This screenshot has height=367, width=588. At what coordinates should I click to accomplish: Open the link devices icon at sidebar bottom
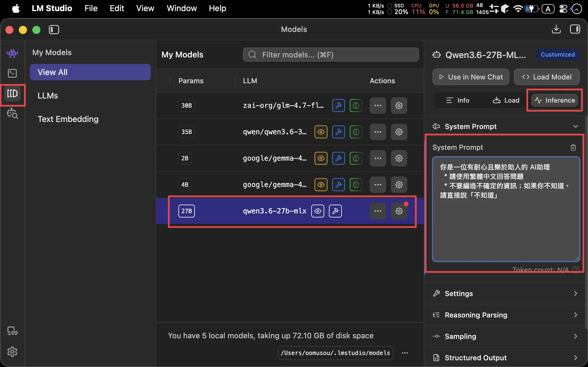pos(12,331)
